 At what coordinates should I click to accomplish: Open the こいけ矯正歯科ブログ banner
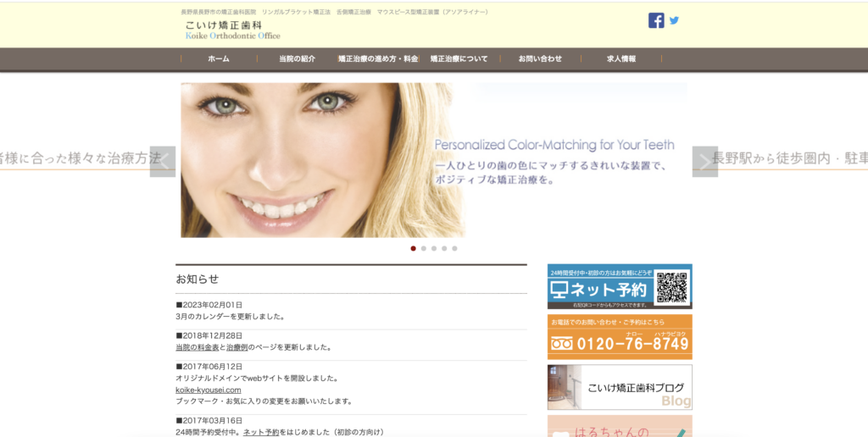point(619,387)
